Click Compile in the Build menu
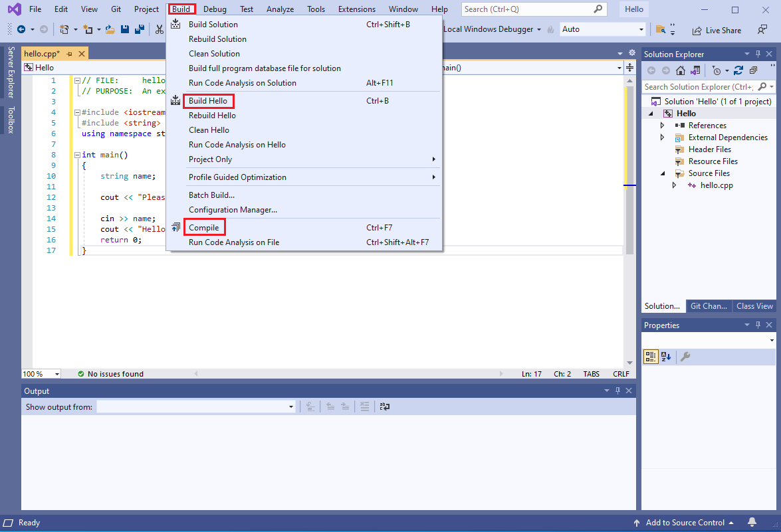The width and height of the screenshot is (781, 532). [x=304, y=227]
